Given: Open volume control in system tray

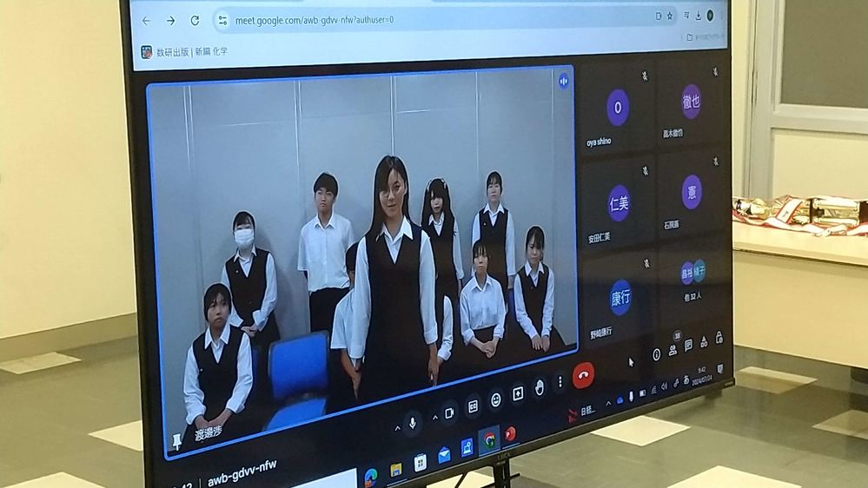Looking at the screenshot, I should point(665,386).
